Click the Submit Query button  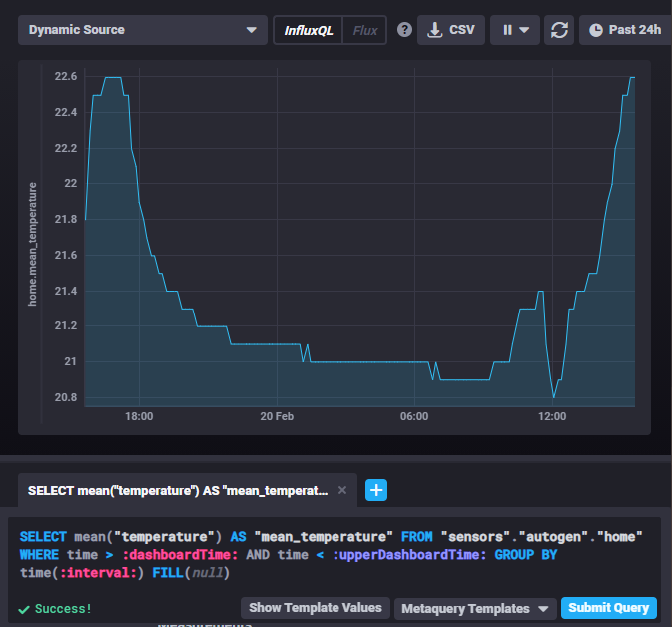(x=608, y=608)
